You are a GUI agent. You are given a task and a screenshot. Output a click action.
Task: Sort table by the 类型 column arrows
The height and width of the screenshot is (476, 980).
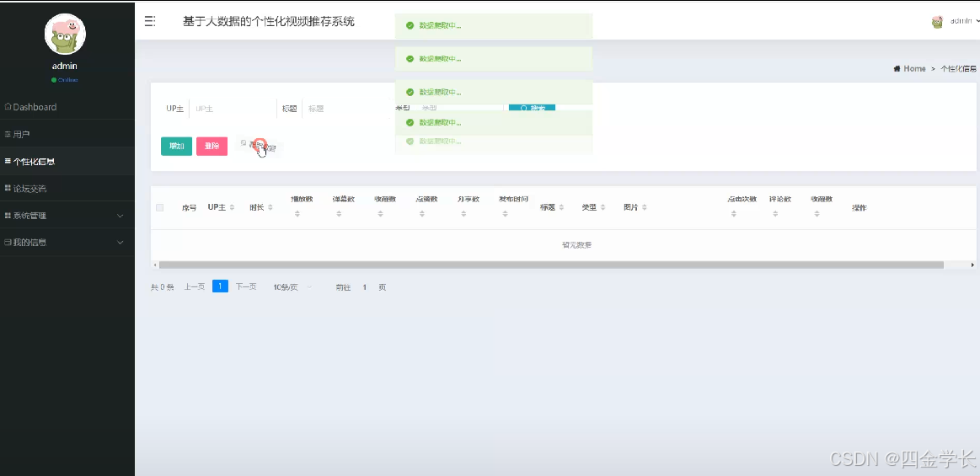click(603, 207)
